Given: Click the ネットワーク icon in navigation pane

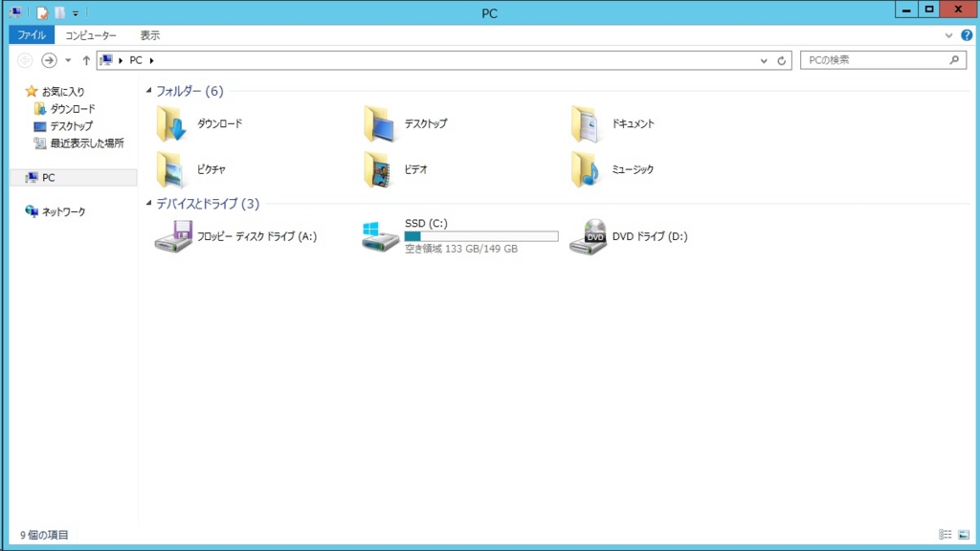Looking at the screenshot, I should pos(32,211).
